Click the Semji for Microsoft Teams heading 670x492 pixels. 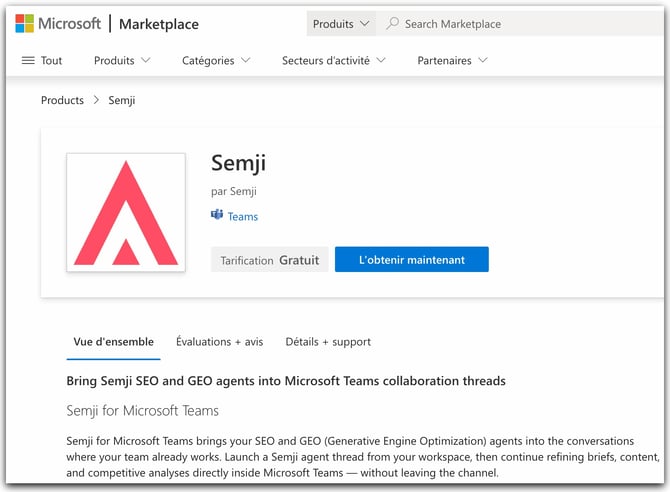(x=142, y=411)
